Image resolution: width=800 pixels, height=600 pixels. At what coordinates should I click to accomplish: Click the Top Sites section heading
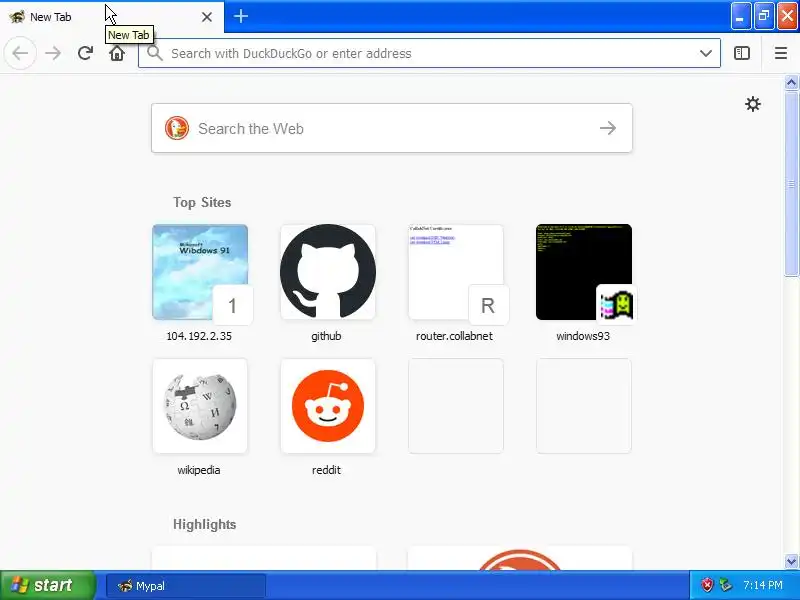click(x=202, y=203)
